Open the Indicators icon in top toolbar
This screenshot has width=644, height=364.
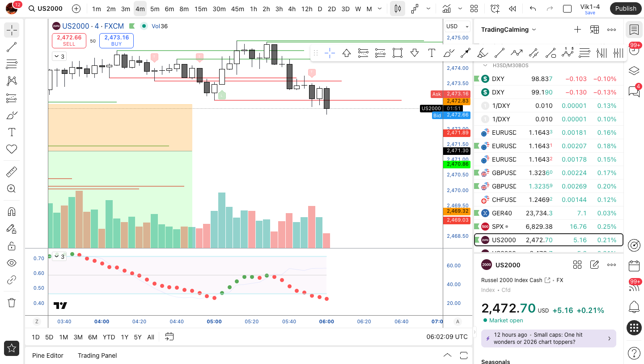[x=446, y=9]
